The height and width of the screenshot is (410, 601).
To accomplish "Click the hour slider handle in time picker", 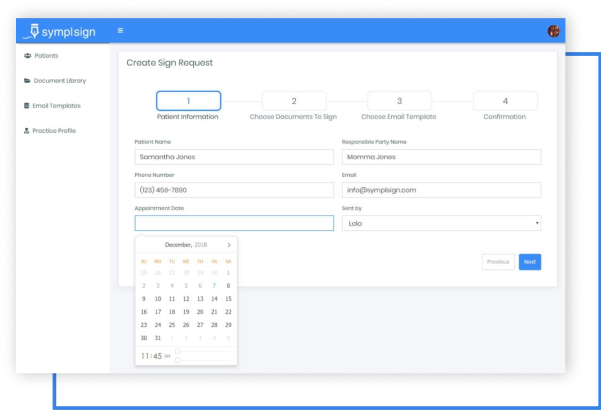I will pyautogui.click(x=178, y=352).
